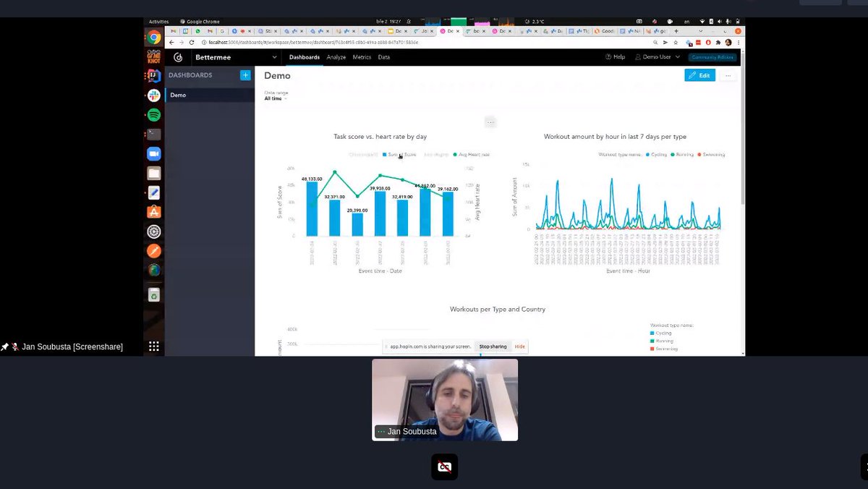Open Zoom from the dock

(x=153, y=153)
